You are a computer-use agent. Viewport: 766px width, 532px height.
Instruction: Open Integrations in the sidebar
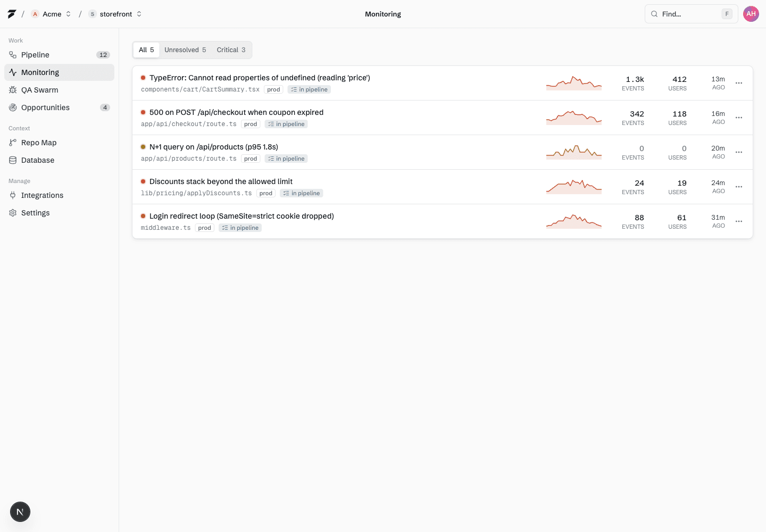point(59,195)
